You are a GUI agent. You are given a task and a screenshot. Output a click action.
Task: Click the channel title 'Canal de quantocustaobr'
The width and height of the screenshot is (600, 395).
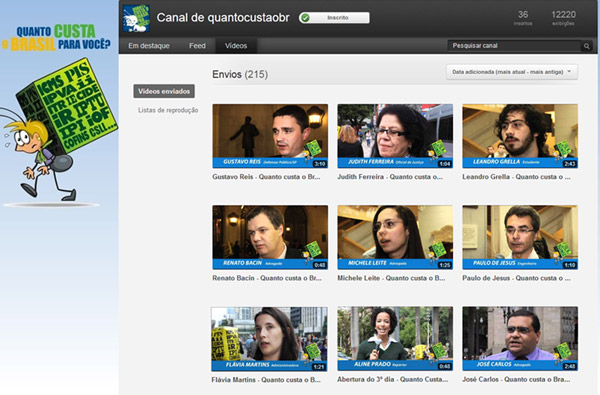[223, 18]
